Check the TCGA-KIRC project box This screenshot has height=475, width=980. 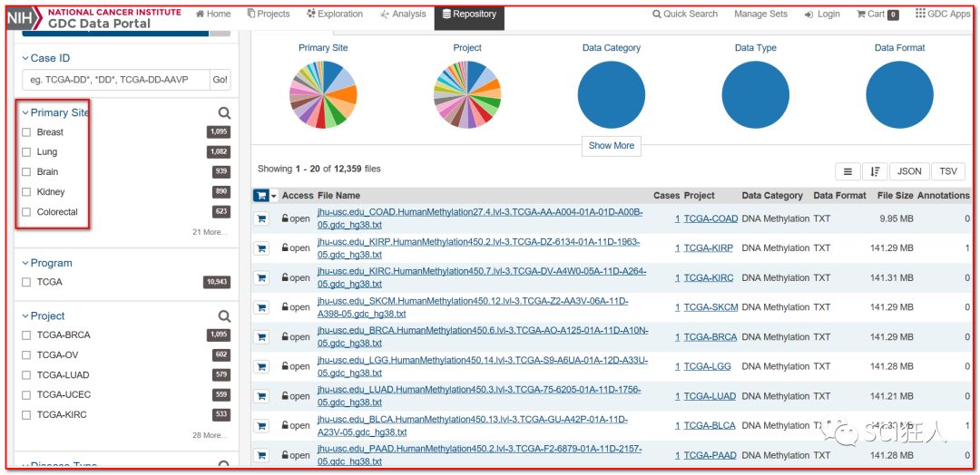point(26,415)
